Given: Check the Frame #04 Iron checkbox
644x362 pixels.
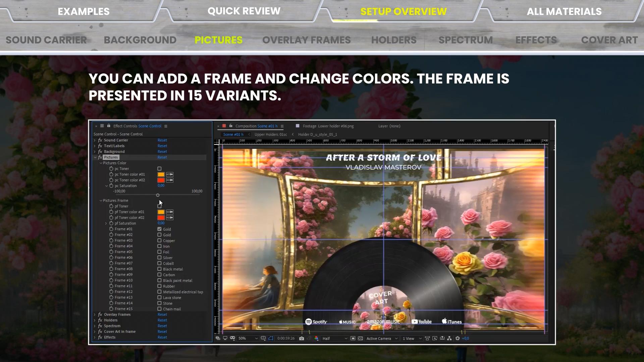Looking at the screenshot, I should pos(159,246).
